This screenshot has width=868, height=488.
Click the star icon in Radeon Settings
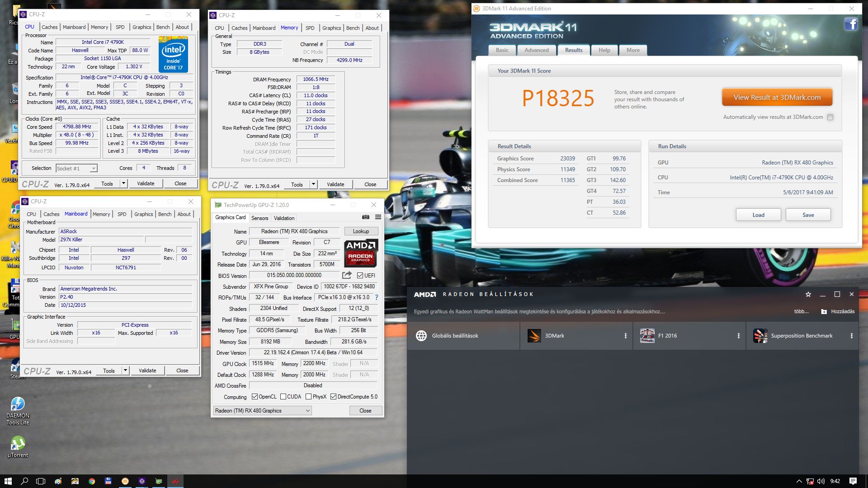[808, 294]
